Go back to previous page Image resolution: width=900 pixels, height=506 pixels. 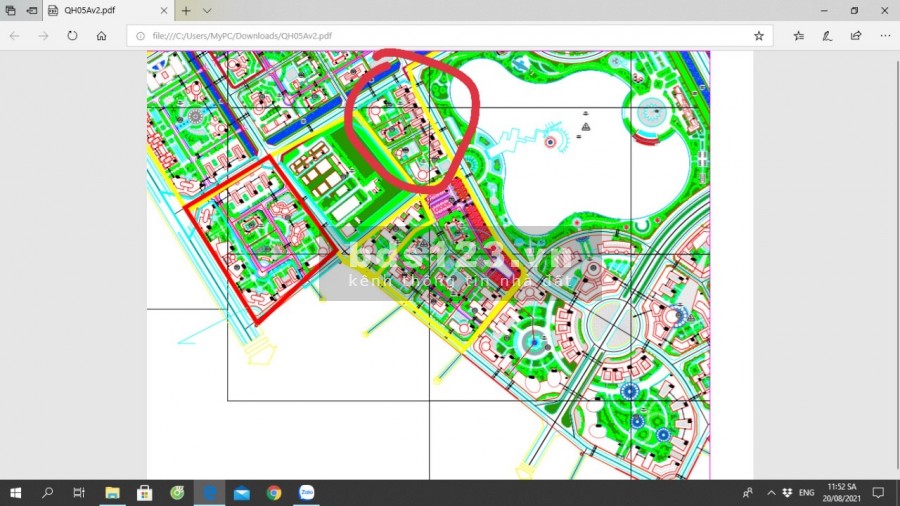(14, 36)
